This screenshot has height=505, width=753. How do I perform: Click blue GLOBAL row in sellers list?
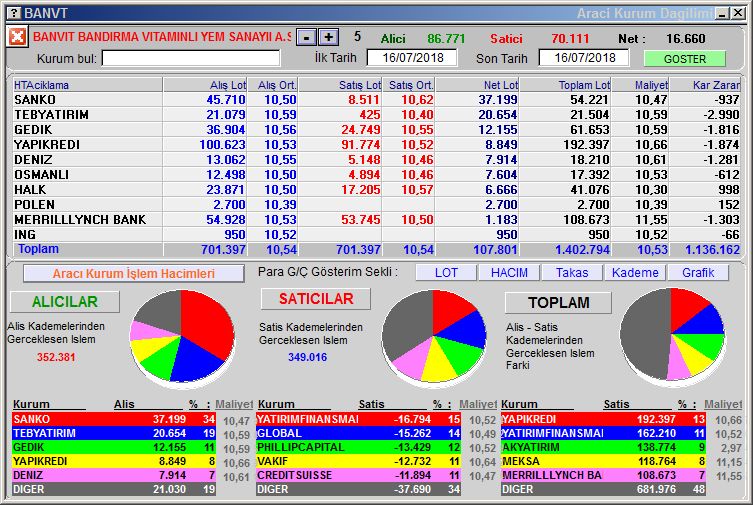point(358,433)
